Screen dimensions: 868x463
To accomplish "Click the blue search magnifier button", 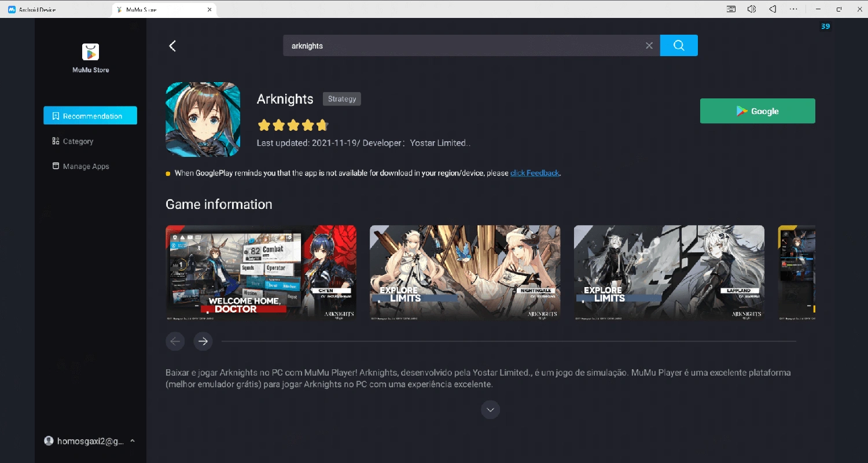I will [x=679, y=46].
